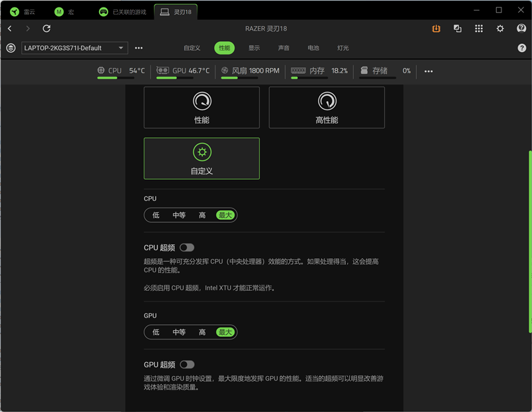Enable GPU 超频 overclocking
Image resolution: width=532 pixels, height=412 pixels.
coord(188,364)
